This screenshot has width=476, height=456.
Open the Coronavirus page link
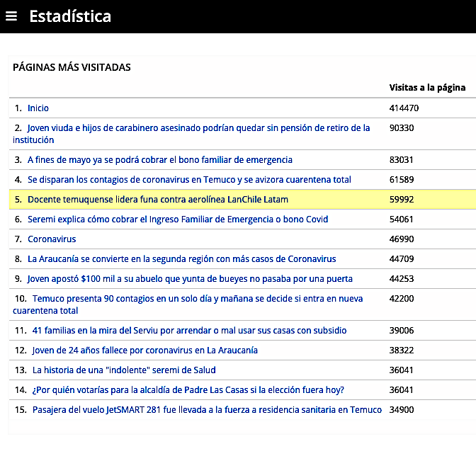(x=52, y=239)
